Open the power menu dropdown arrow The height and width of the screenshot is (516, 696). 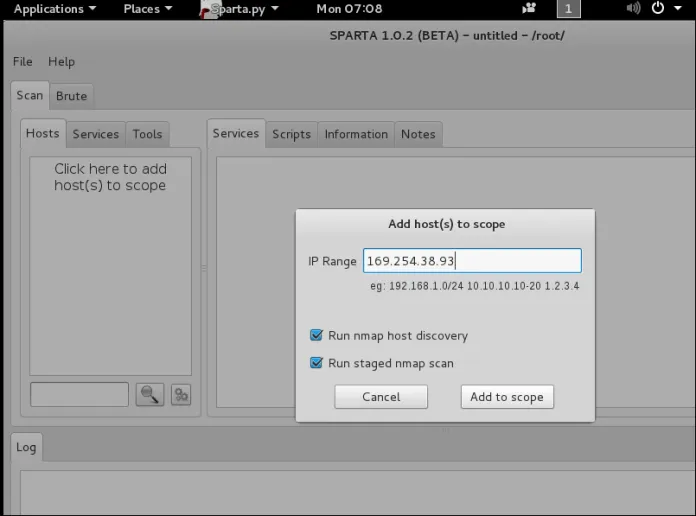tap(677, 9)
